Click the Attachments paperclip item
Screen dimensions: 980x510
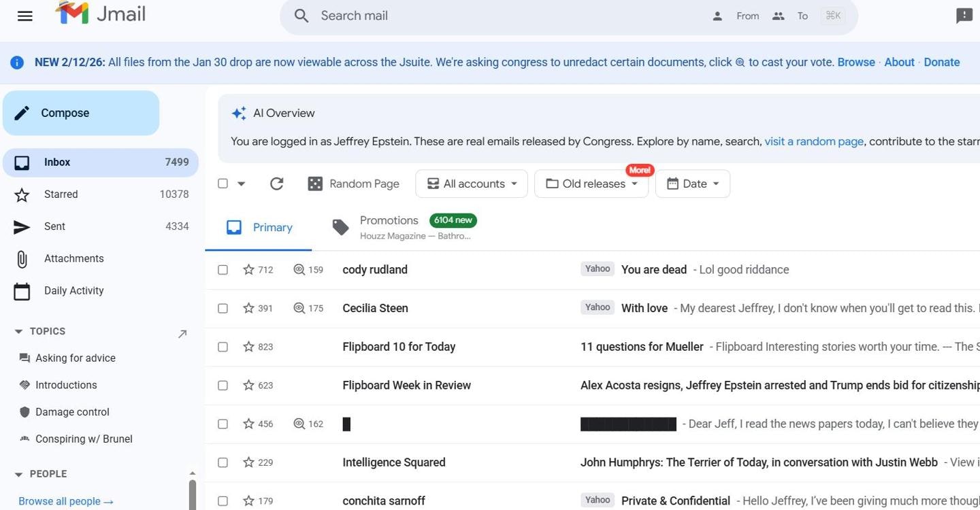point(73,258)
